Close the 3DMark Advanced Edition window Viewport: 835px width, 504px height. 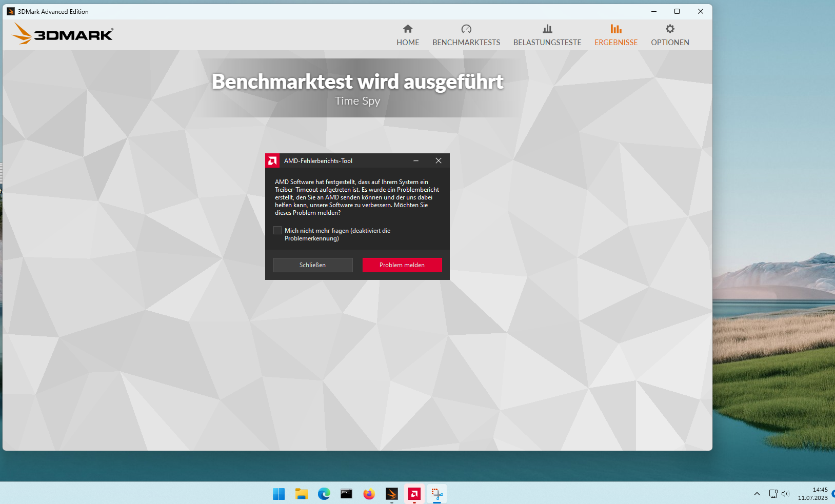click(701, 11)
